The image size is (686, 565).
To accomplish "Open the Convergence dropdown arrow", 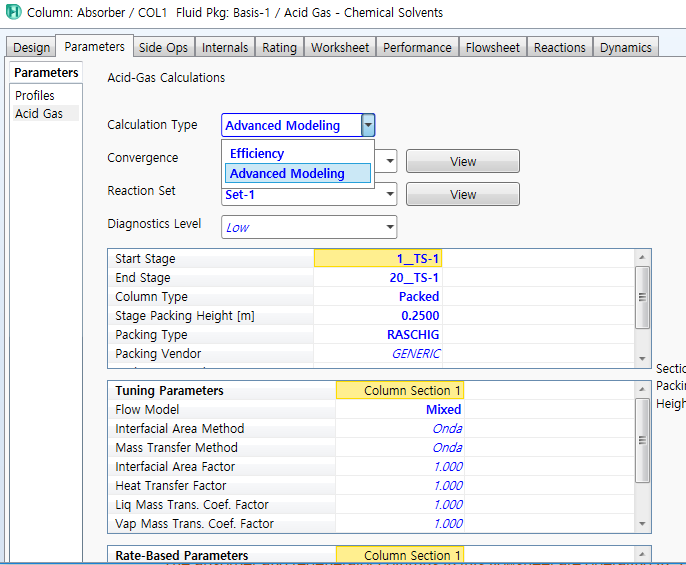I will coord(390,161).
